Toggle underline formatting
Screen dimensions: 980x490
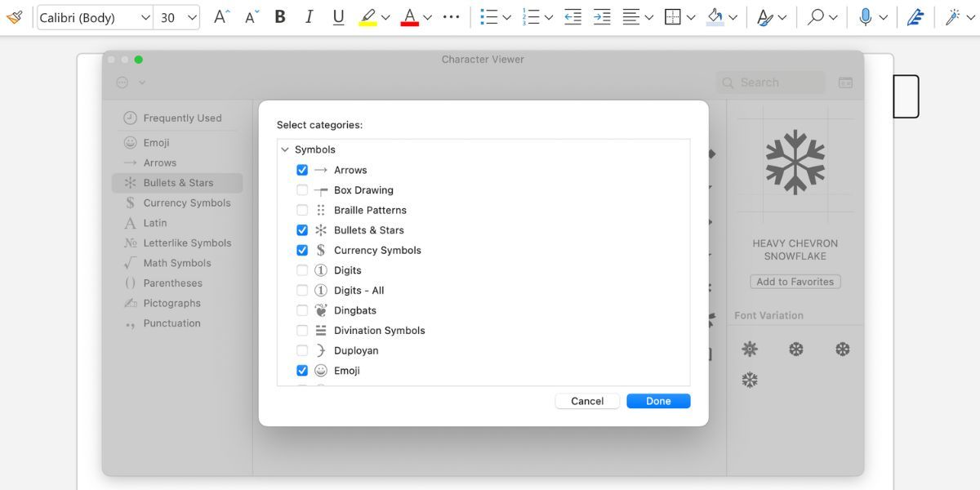(338, 16)
